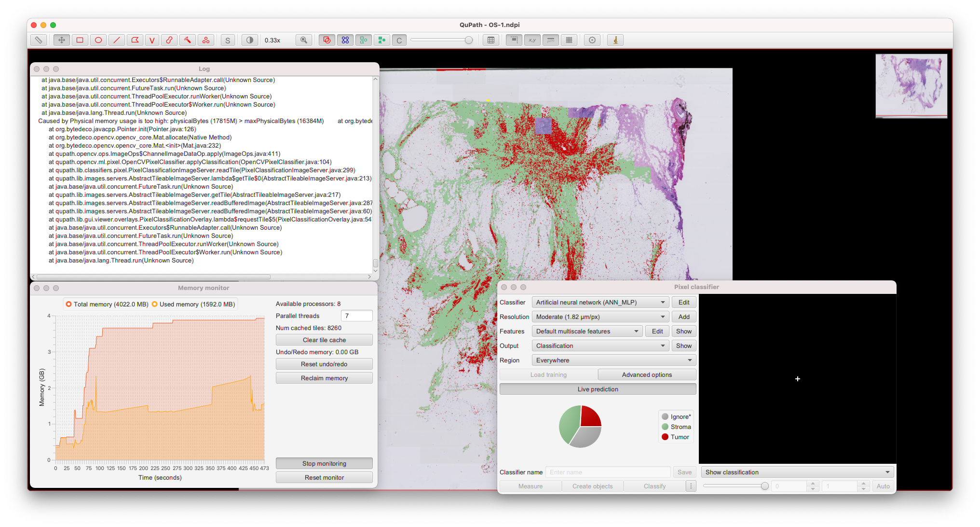This screenshot has height=527, width=980.
Task: Toggle show annotations button
Action: click(327, 40)
